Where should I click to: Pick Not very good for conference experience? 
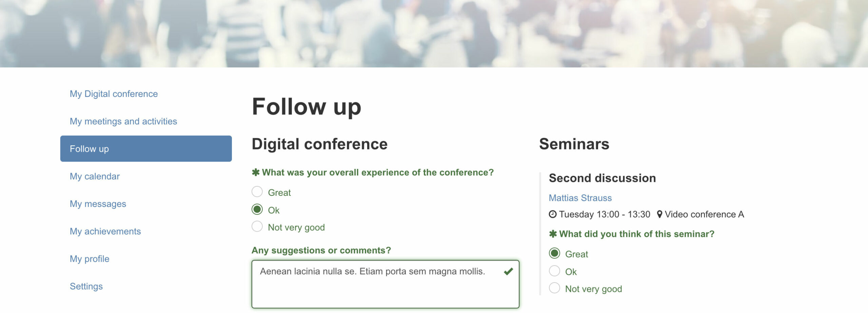click(x=257, y=226)
